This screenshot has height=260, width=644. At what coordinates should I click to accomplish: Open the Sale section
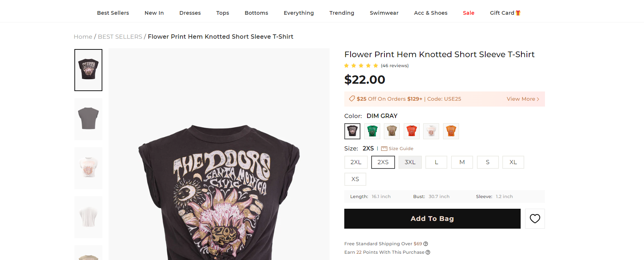tap(468, 13)
